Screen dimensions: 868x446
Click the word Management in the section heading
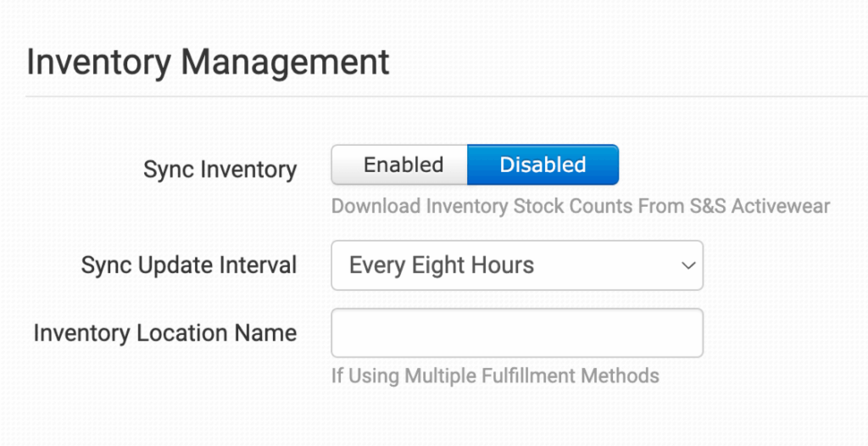[x=285, y=64]
